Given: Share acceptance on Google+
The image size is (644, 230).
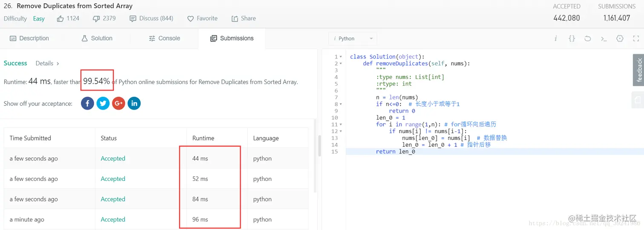Looking at the screenshot, I should [118, 103].
